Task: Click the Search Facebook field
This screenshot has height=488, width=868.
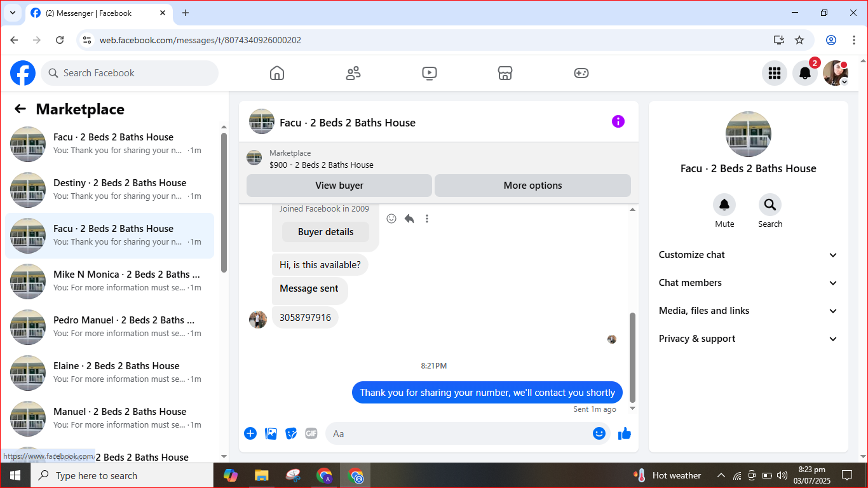Action: (130, 73)
